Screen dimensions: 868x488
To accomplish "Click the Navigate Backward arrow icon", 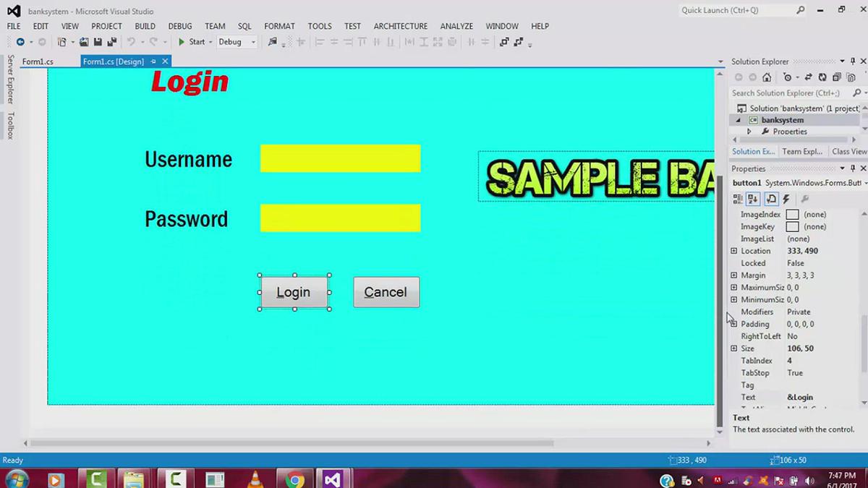I will click(x=21, y=42).
